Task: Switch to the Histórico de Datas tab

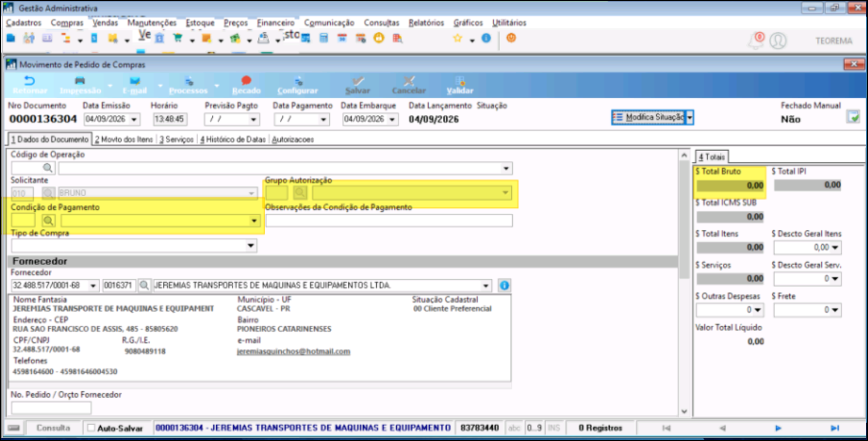Action: coord(233,139)
